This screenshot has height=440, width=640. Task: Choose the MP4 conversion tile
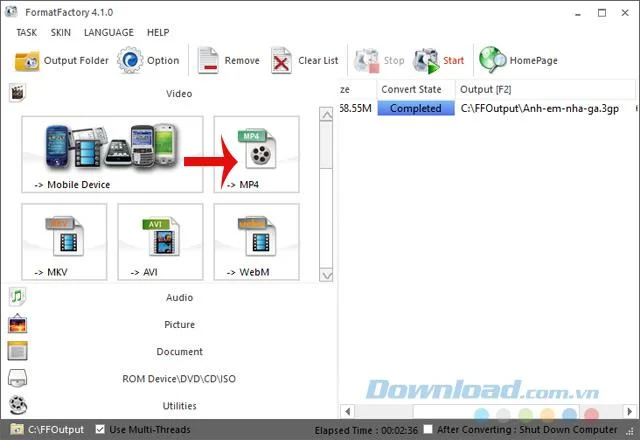point(256,154)
